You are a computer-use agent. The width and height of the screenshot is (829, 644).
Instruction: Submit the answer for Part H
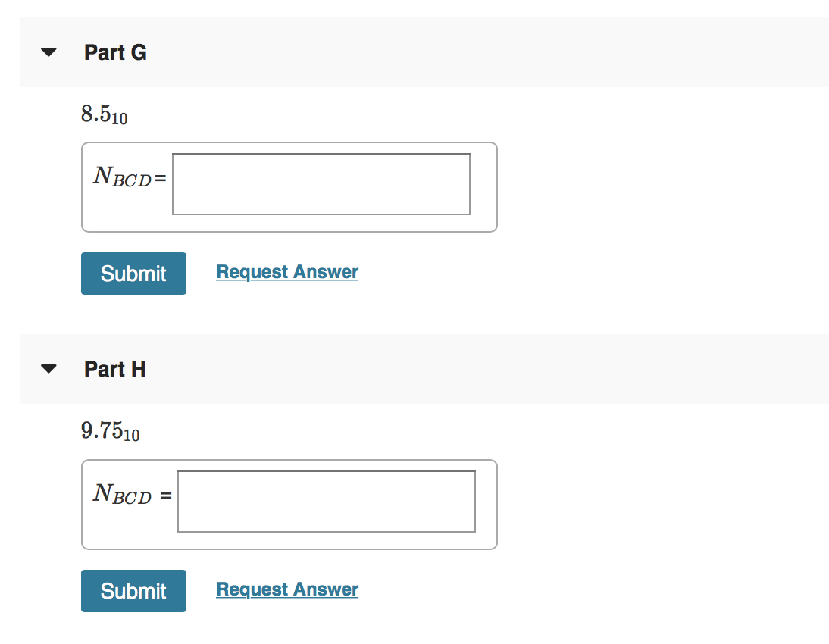[133, 590]
